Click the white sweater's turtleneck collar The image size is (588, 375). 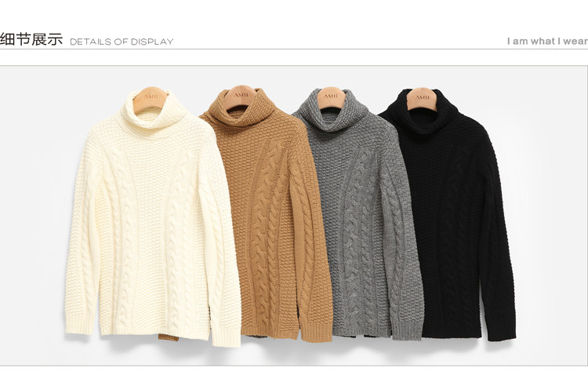click(x=151, y=111)
